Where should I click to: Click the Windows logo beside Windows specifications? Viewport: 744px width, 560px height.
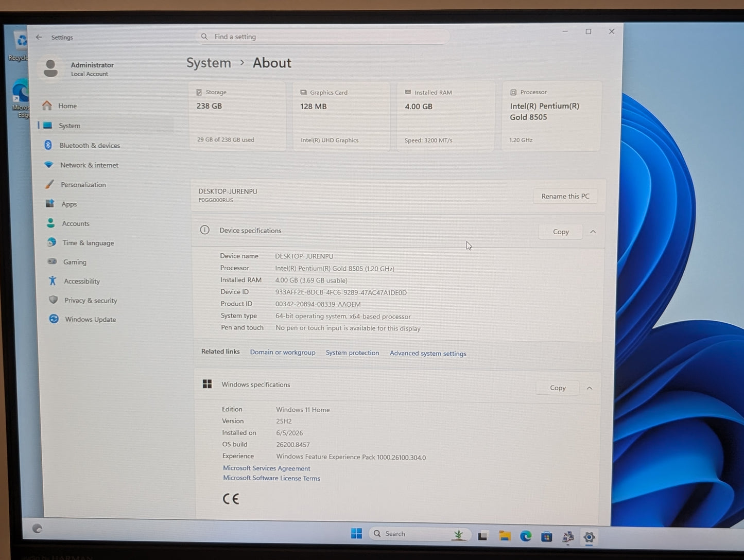tap(207, 384)
